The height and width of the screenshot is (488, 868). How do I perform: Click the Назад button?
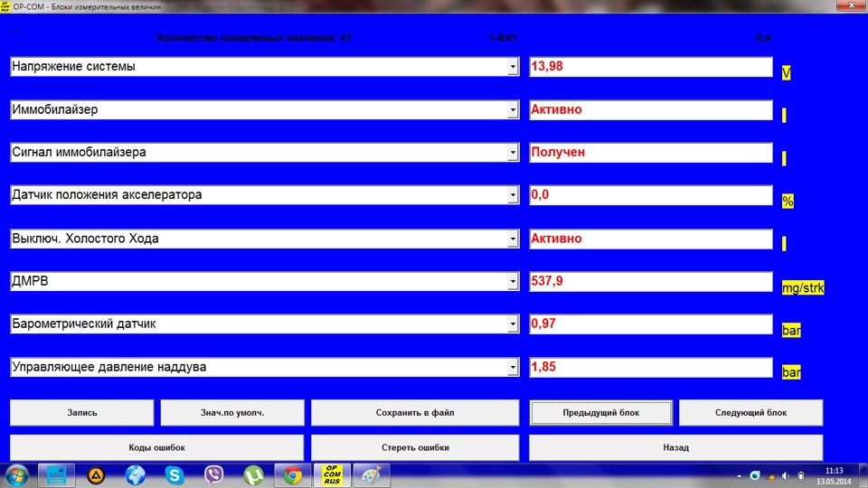(x=676, y=447)
